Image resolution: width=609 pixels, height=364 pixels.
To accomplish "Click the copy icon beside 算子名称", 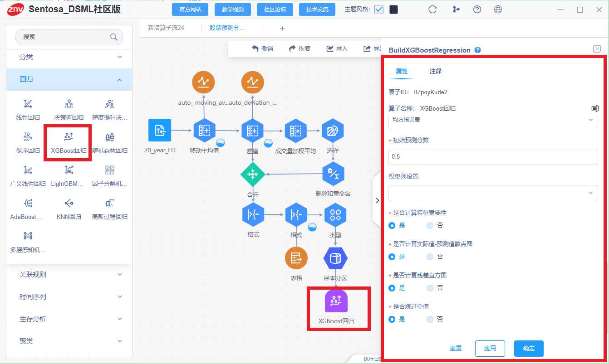I will click(595, 108).
